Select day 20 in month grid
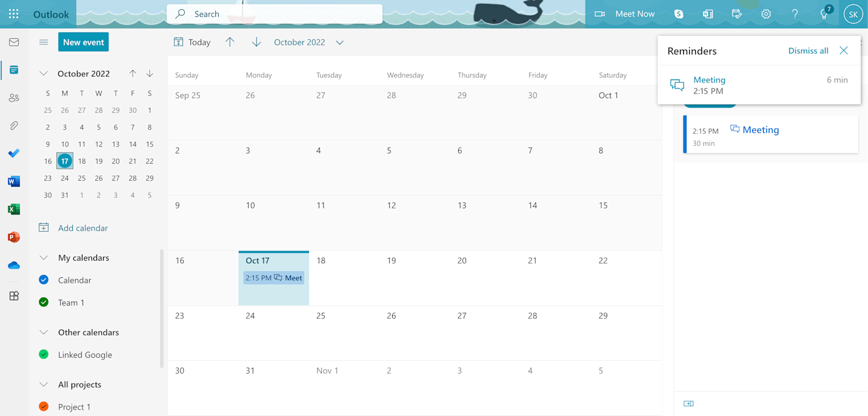 click(486, 278)
